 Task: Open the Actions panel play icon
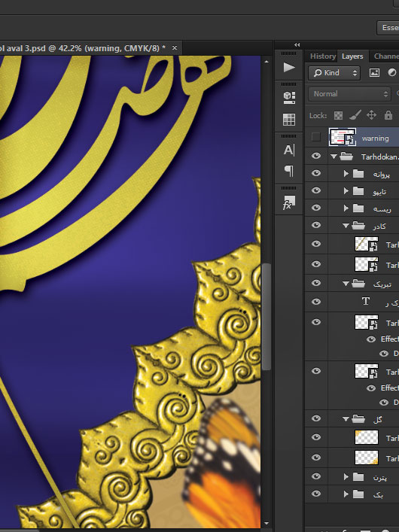(x=288, y=67)
